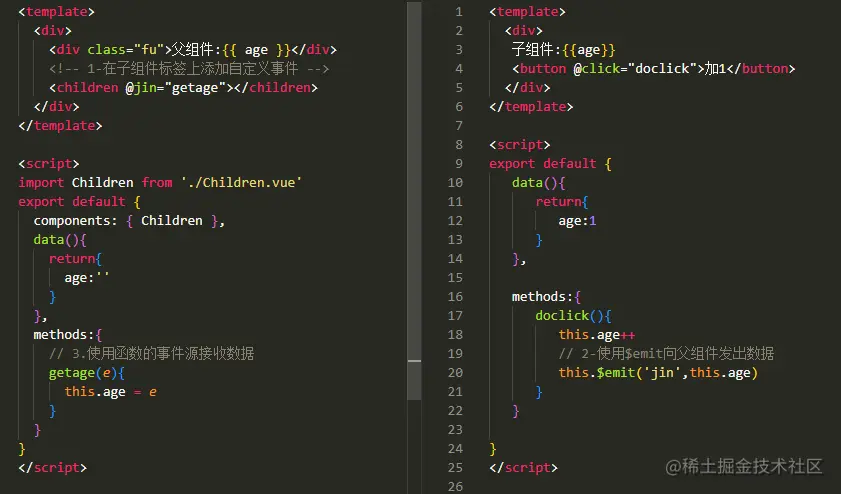
Task: Click line number 22 in the gutter
Action: coord(455,411)
